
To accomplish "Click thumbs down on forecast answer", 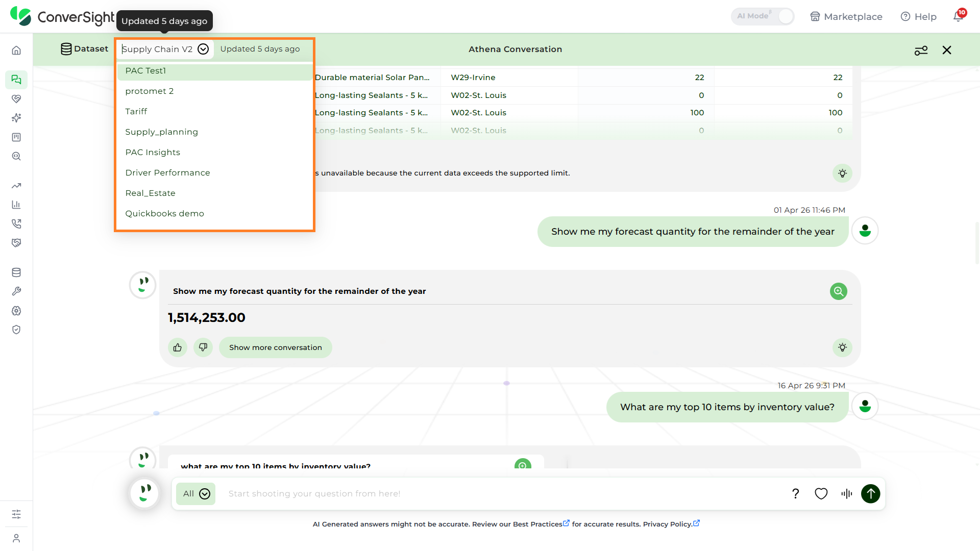I will pos(203,347).
